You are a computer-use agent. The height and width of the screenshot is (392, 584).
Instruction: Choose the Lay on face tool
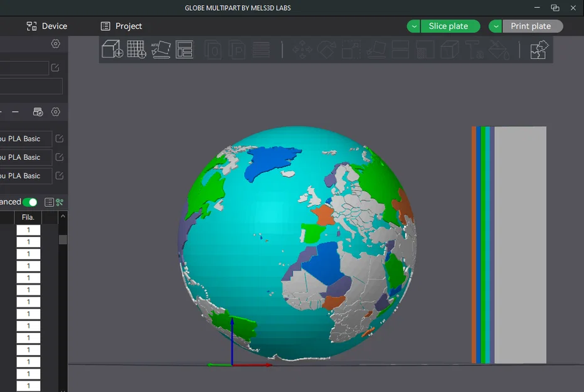[x=376, y=50]
